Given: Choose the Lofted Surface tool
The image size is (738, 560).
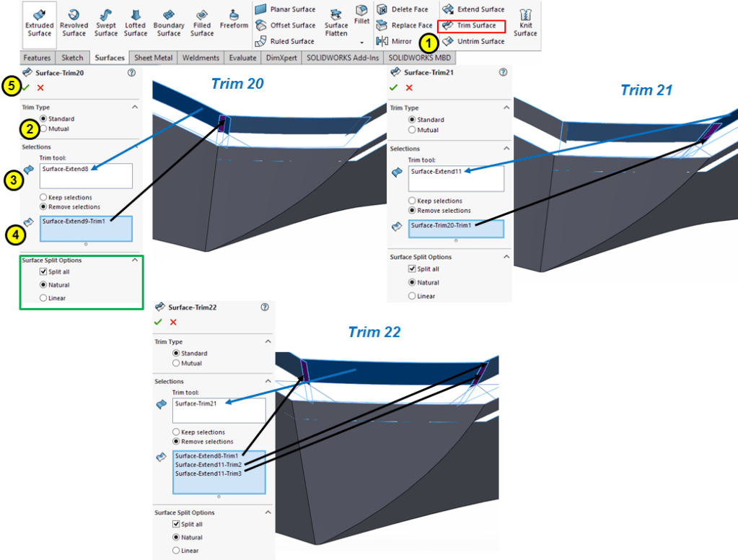Looking at the screenshot, I should (135, 22).
